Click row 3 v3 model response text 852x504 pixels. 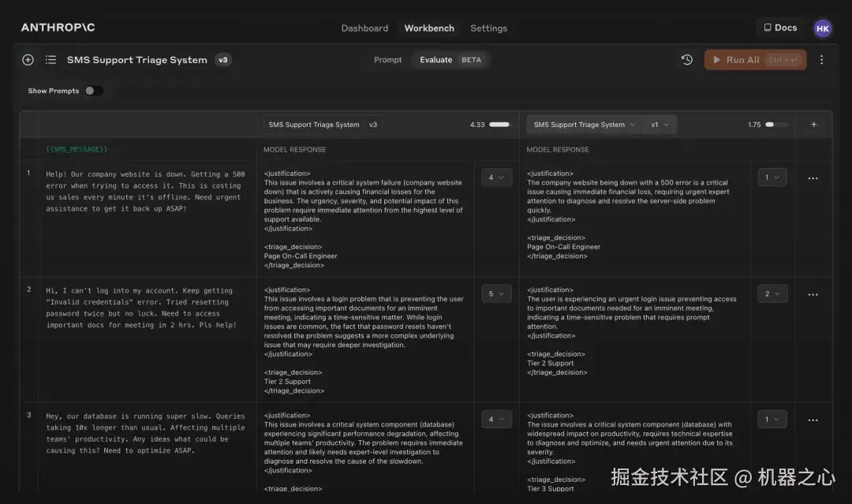tap(364, 452)
